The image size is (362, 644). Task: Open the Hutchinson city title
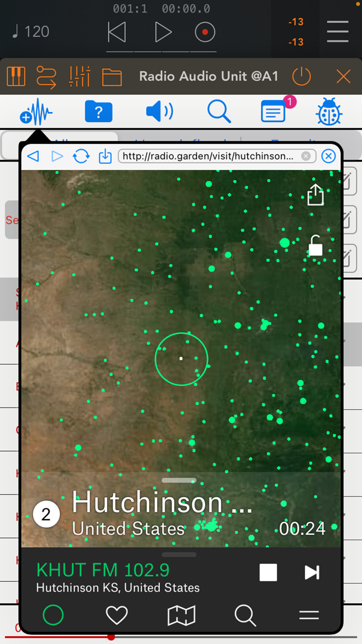[x=162, y=502]
